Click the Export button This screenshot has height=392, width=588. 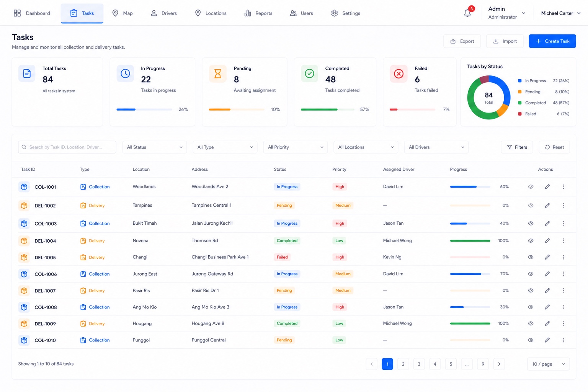tap(462, 41)
